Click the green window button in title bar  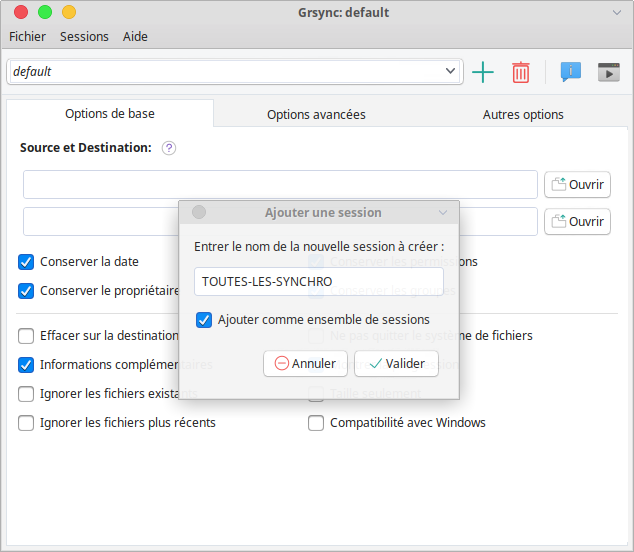pyautogui.click(x=45, y=12)
